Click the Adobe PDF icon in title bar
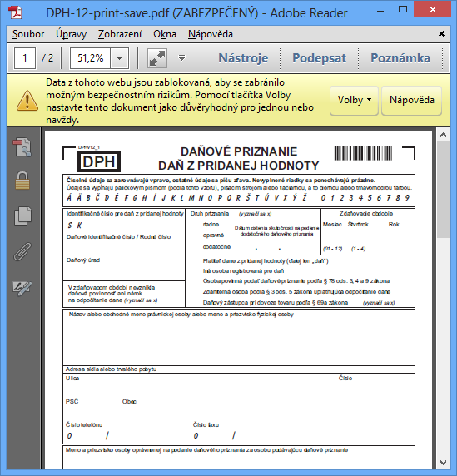This screenshot has width=457, height=476. 15,12
